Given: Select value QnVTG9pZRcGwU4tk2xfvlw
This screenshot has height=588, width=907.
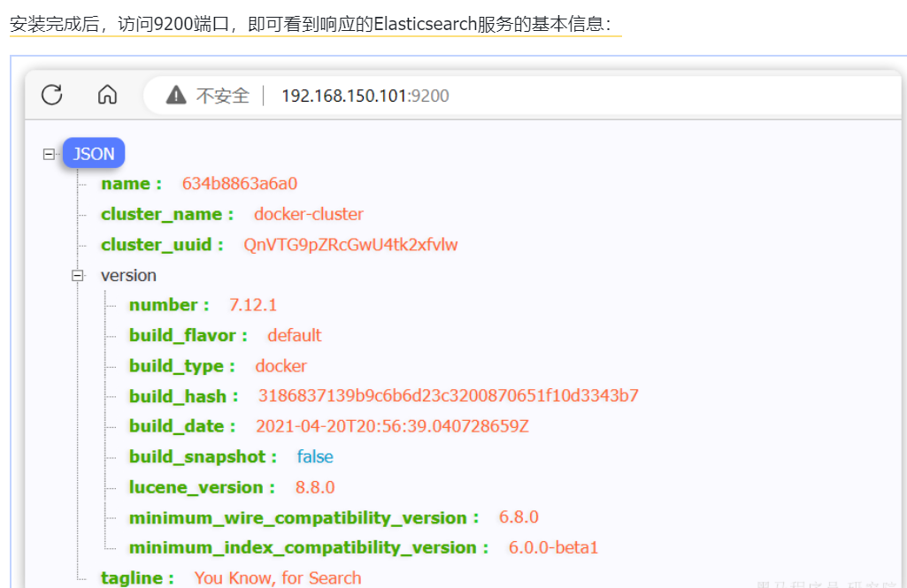Looking at the screenshot, I should (350, 245).
